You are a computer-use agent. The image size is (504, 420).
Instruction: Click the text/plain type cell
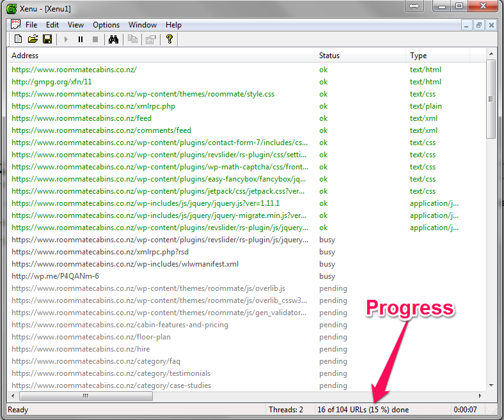[425, 106]
